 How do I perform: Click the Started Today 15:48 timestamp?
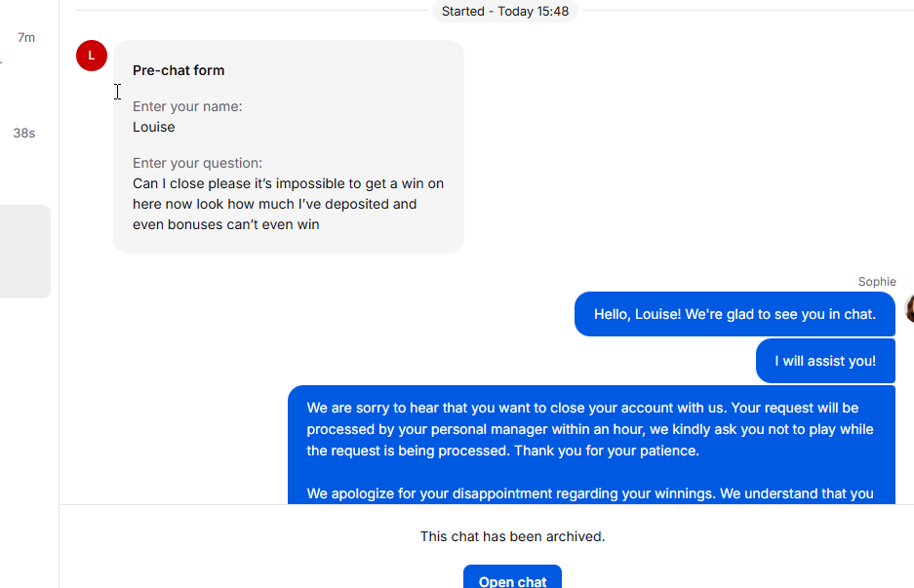(x=505, y=12)
